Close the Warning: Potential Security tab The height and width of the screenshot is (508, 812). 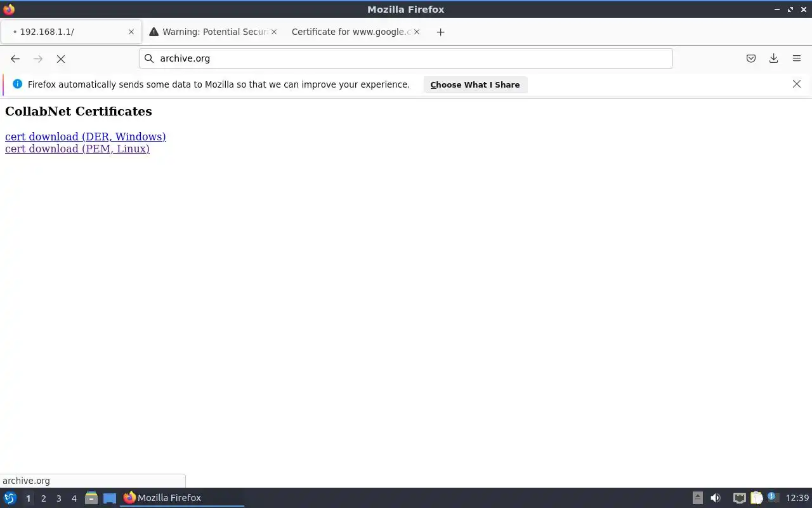coord(274,32)
